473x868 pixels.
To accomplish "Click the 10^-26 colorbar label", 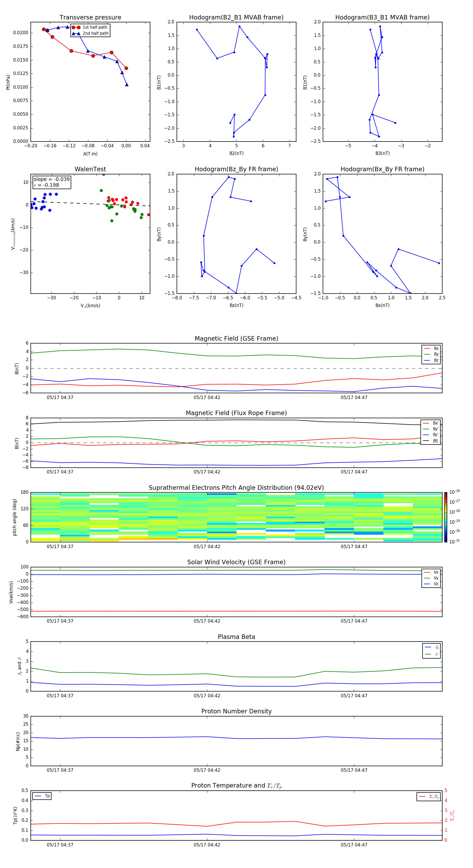I will [x=455, y=492].
